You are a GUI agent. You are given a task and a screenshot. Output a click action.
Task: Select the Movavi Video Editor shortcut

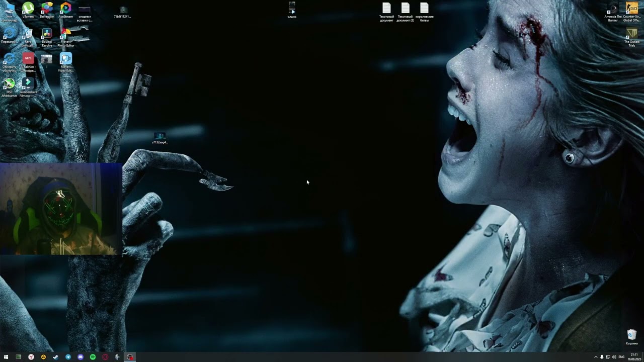pyautogui.click(x=66, y=63)
